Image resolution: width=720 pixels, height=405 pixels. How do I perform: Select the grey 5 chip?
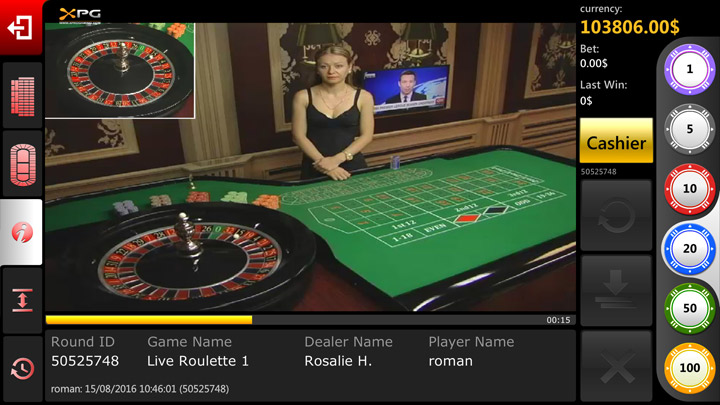point(689,129)
